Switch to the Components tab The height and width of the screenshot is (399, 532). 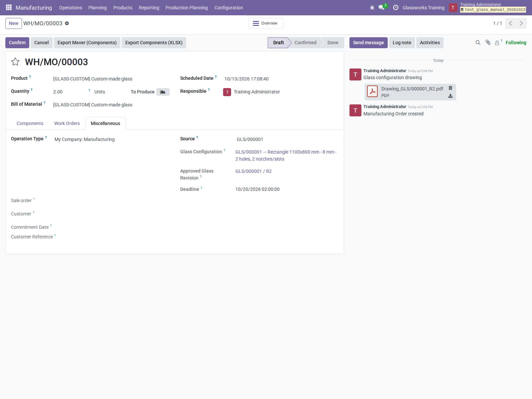(x=30, y=123)
